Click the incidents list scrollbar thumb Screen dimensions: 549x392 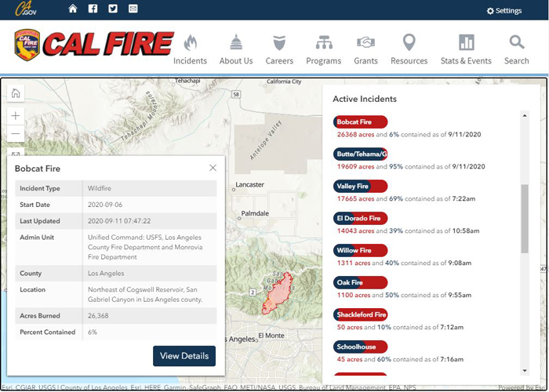[x=525, y=219]
